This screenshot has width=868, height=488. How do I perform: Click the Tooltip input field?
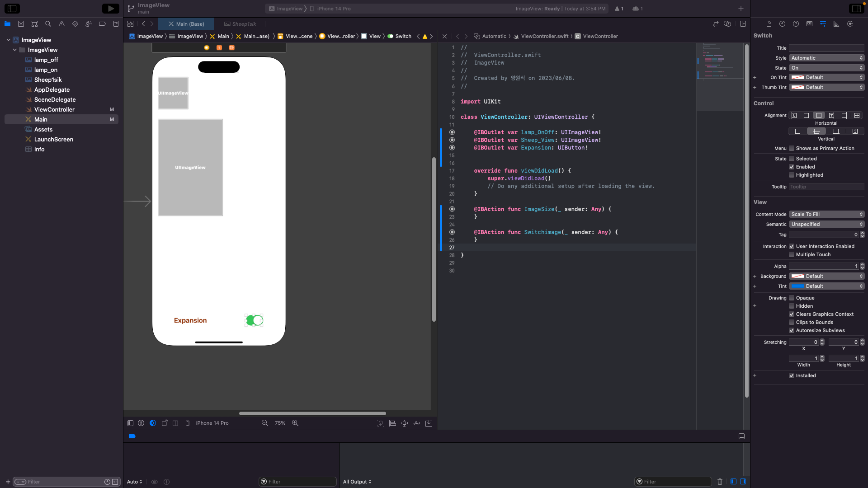(x=826, y=187)
